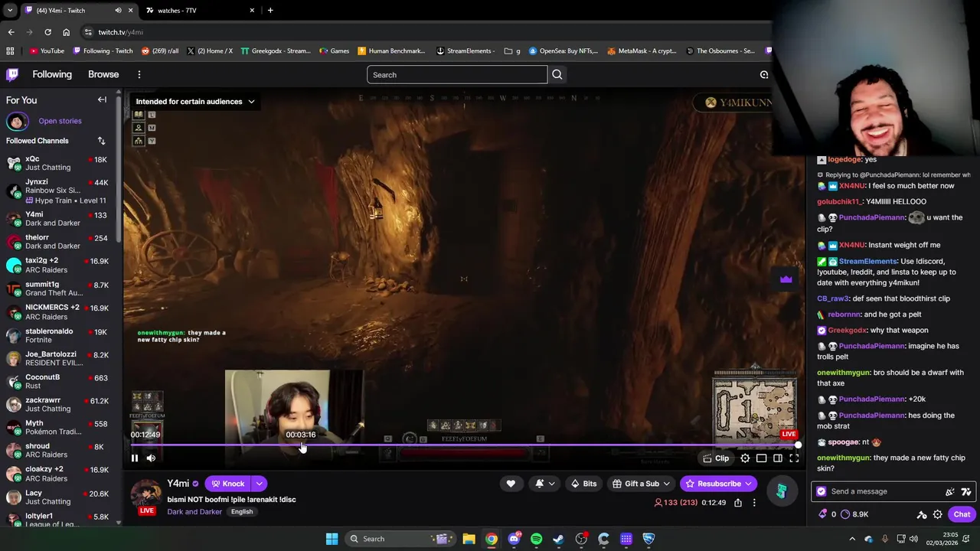Jump to LIVE badge on seek bar
The image size is (980, 551).
click(x=789, y=435)
